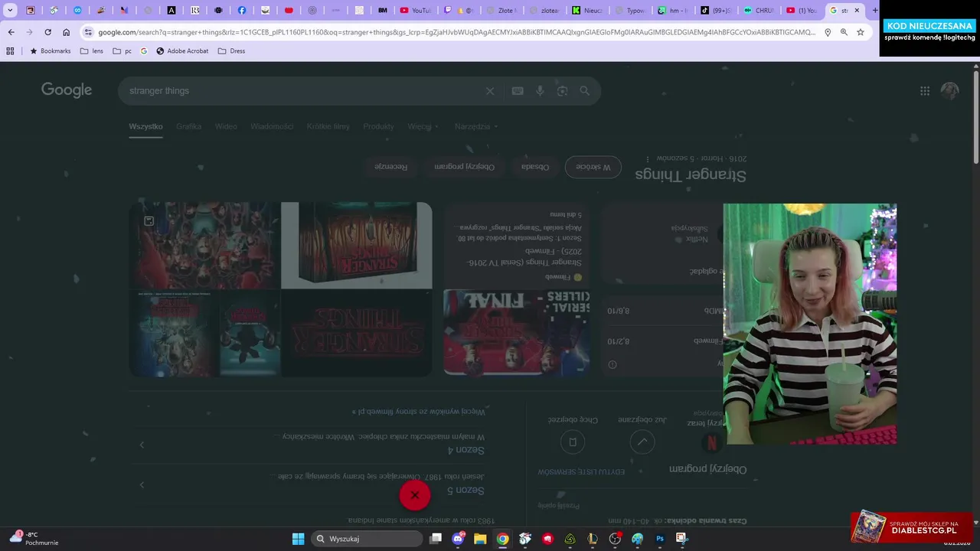Image resolution: width=980 pixels, height=551 pixels.
Task: Submit search with the magnifier icon
Action: [585, 91]
